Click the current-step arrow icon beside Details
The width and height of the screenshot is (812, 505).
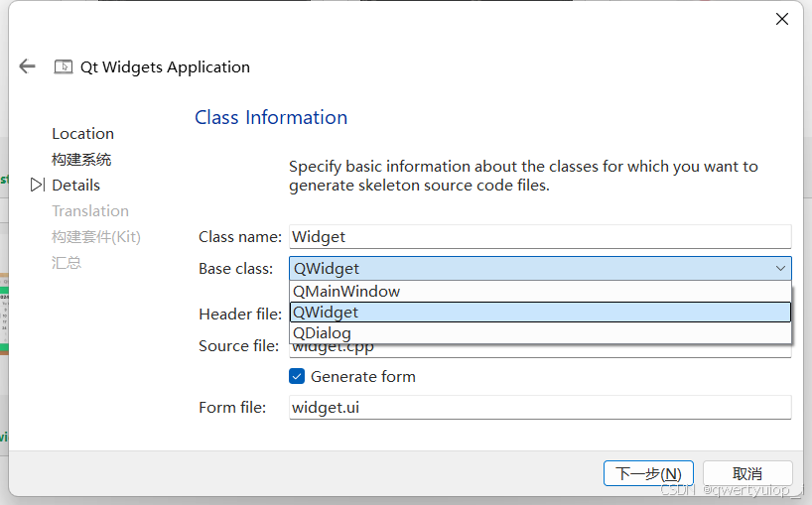[x=38, y=185]
